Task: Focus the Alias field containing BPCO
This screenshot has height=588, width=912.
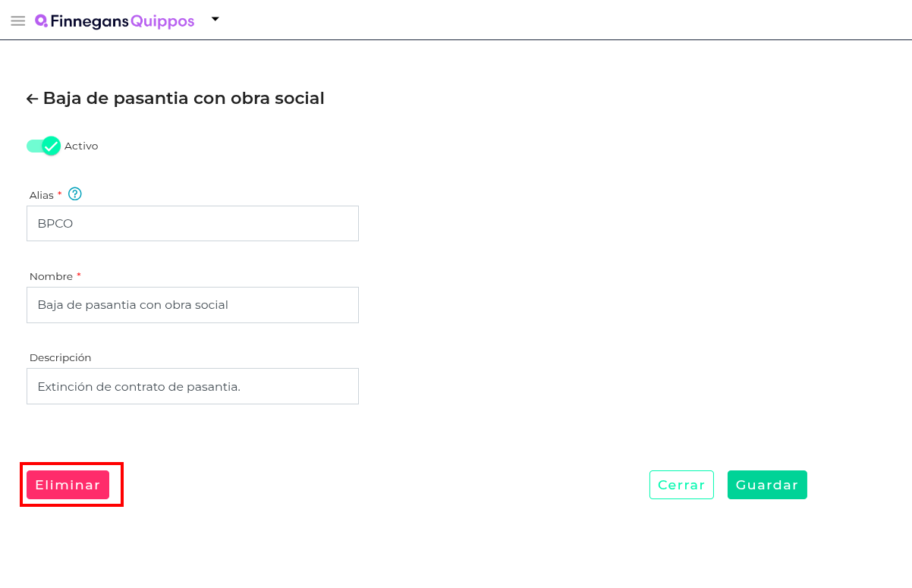Action: coord(193,224)
